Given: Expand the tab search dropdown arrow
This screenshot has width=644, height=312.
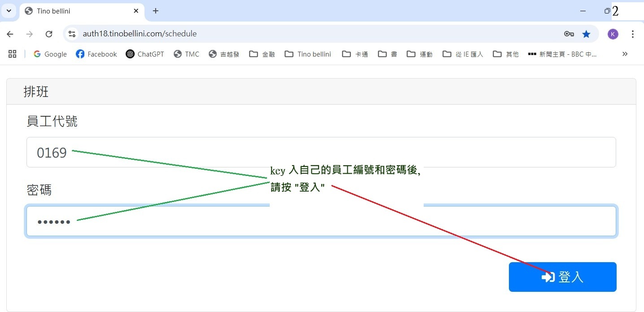Looking at the screenshot, I should click(9, 11).
